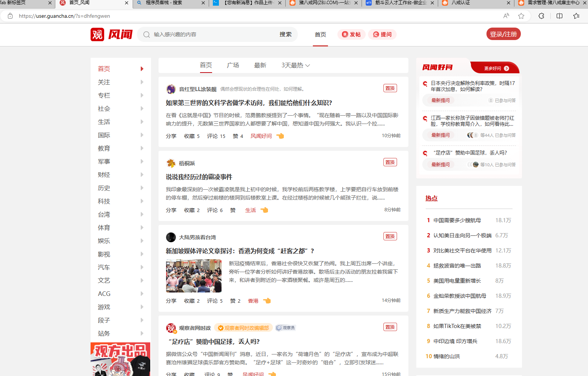Click the maple leaf avatar of 梧桐派
This screenshot has height=376, width=588.
point(171,163)
